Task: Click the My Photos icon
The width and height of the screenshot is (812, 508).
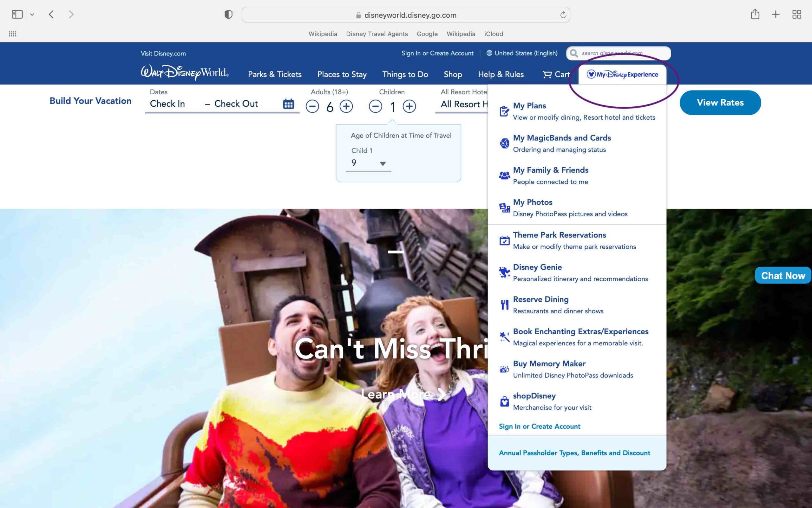Action: coord(504,208)
